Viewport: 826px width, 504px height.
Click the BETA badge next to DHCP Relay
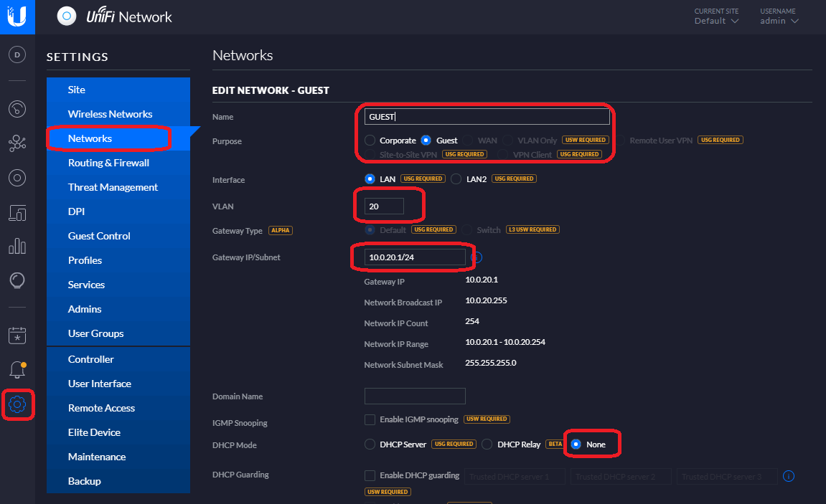pos(555,444)
